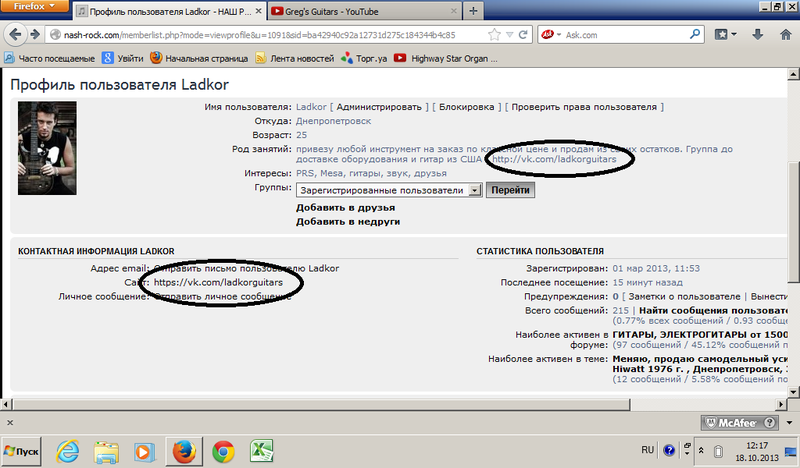Open Excel from the taskbar
This screenshot has height=468, width=800.
click(x=262, y=452)
